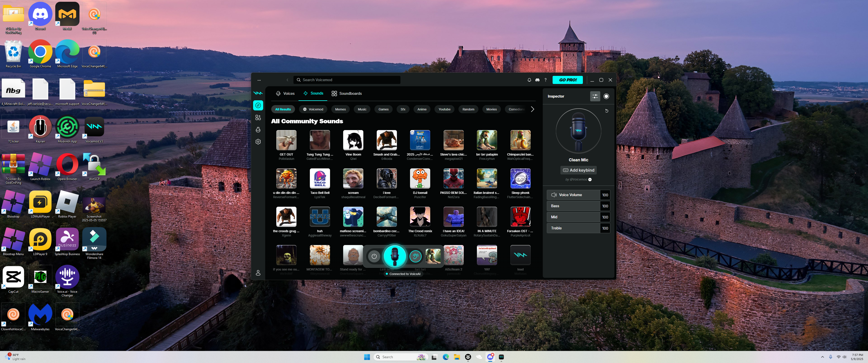Open the help question mark icon
Image resolution: width=868 pixels, height=363 pixels.
coord(546,80)
